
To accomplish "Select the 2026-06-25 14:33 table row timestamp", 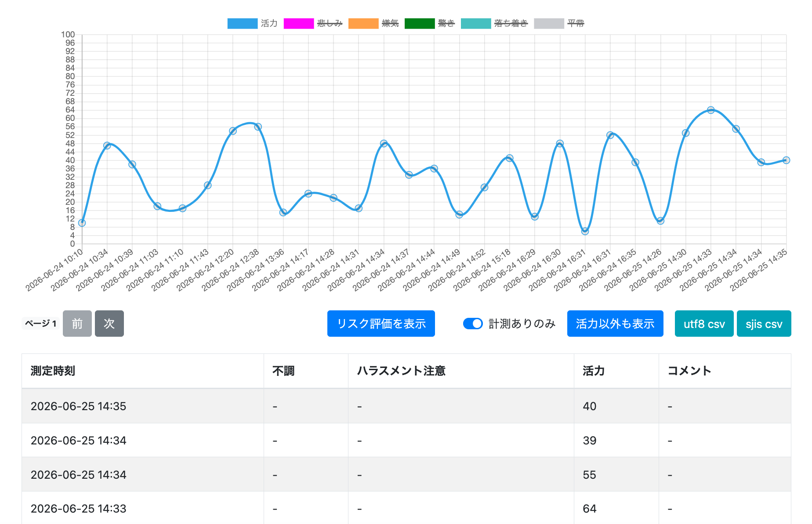I will (x=78, y=509).
